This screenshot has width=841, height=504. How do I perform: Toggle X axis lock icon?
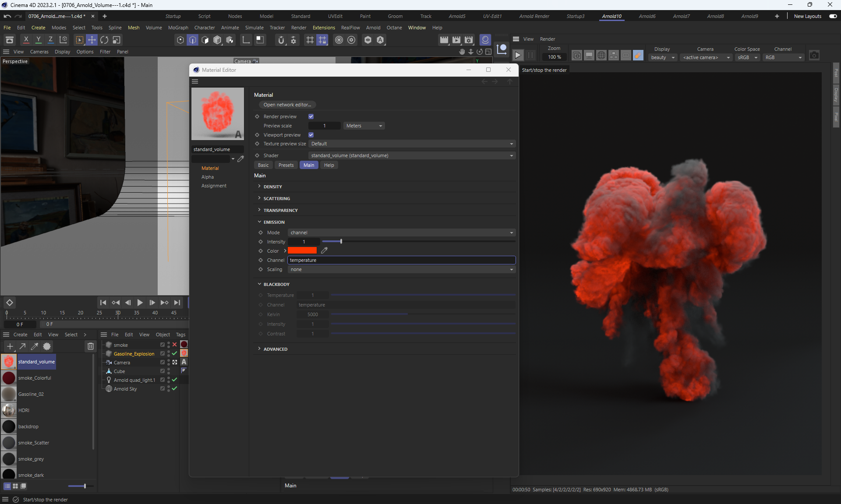[x=26, y=40]
